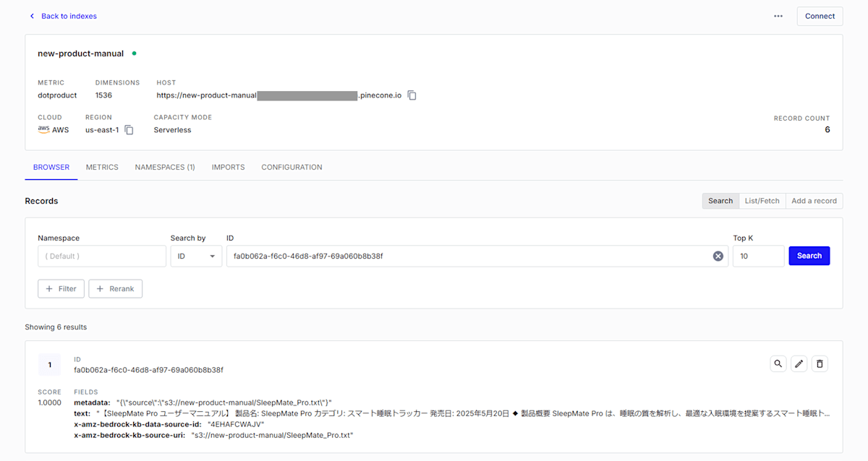
Task: Add a Rerank step
Action: [115, 288]
